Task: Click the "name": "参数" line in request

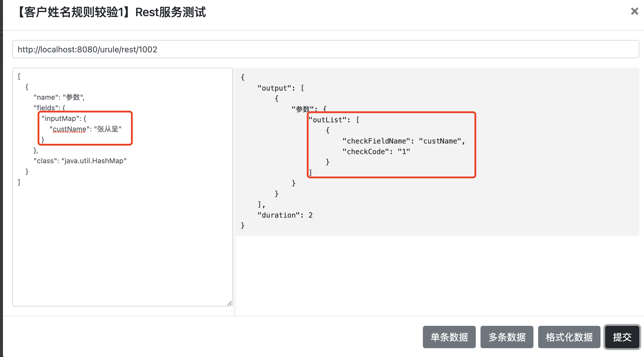Action: coord(59,97)
